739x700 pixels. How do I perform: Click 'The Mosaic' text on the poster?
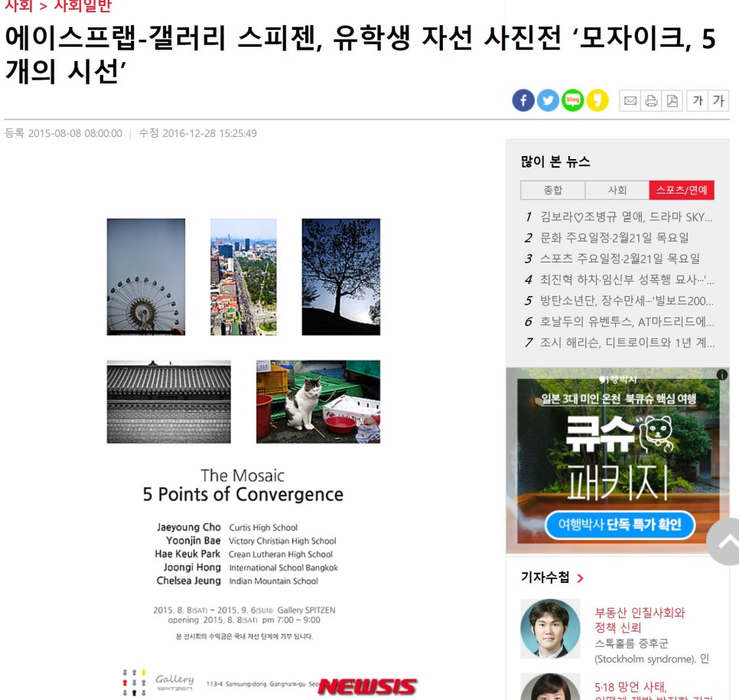pyautogui.click(x=243, y=475)
